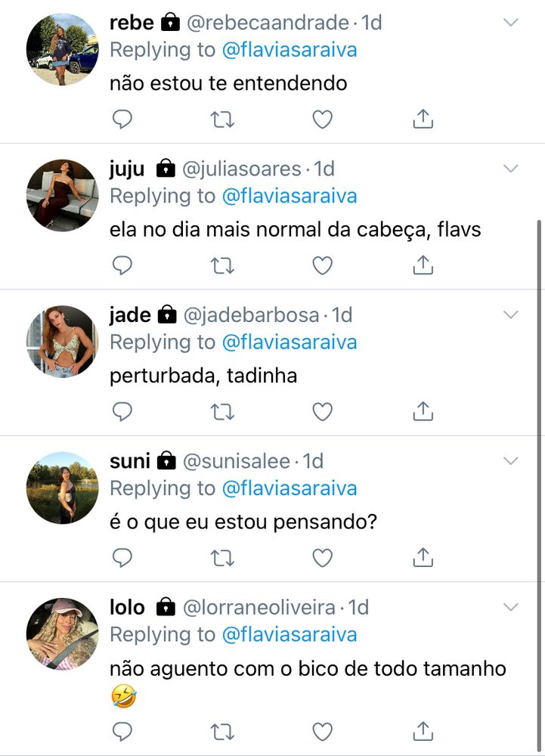This screenshot has width=545, height=756.
Task: Expand the chevron menu on jade's tweet
Action: 512,314
